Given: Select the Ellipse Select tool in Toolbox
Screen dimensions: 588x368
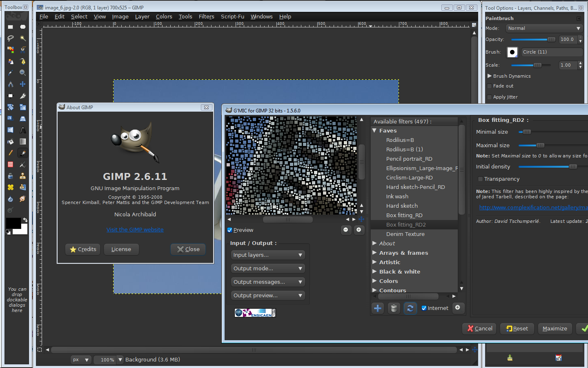Looking at the screenshot, I should click(23, 27).
